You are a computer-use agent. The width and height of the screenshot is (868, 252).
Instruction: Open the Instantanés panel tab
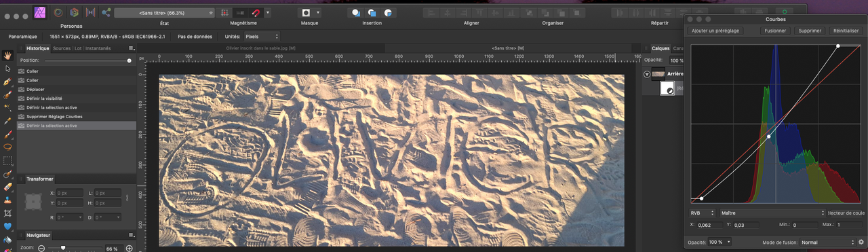[x=98, y=48]
